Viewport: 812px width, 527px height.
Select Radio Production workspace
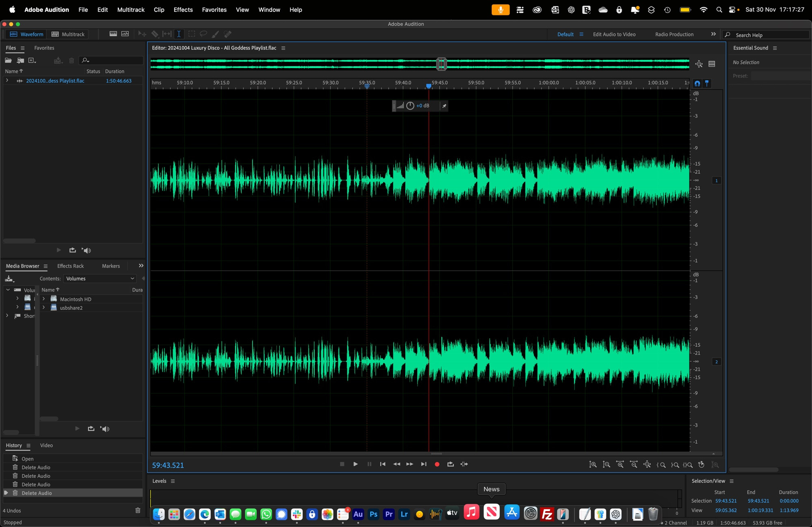click(674, 35)
